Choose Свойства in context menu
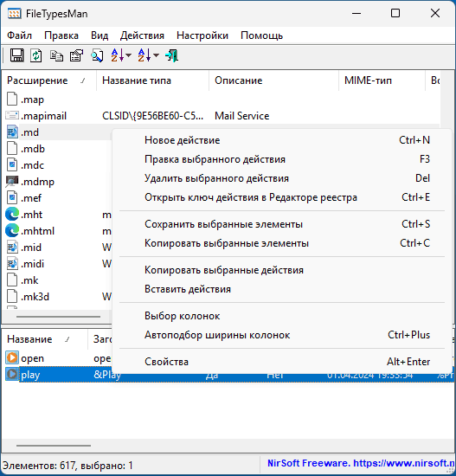456x476 pixels. pos(282,362)
